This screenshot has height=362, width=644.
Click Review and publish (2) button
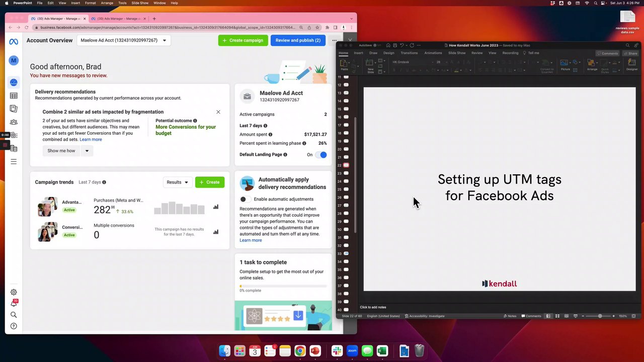point(298,40)
